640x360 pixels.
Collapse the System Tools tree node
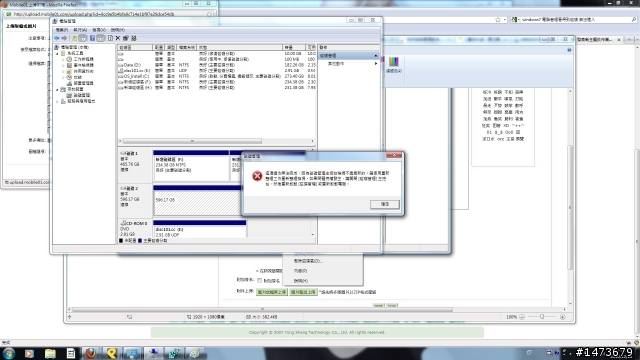point(58,53)
